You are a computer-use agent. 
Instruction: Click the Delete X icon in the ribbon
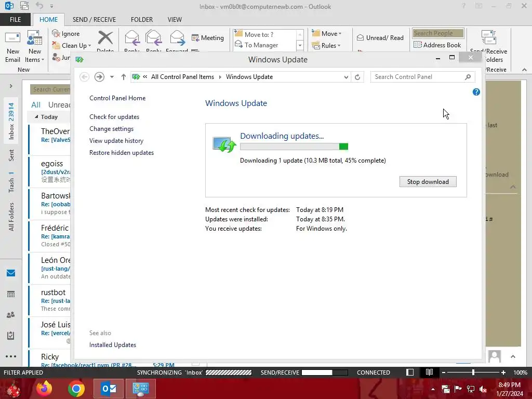coord(105,38)
